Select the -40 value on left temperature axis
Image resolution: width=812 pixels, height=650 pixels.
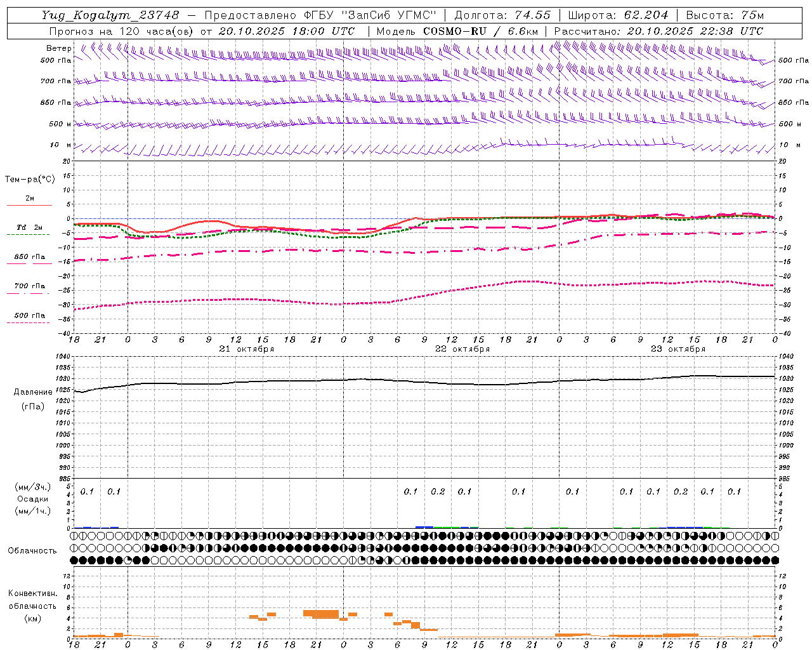tap(65, 333)
